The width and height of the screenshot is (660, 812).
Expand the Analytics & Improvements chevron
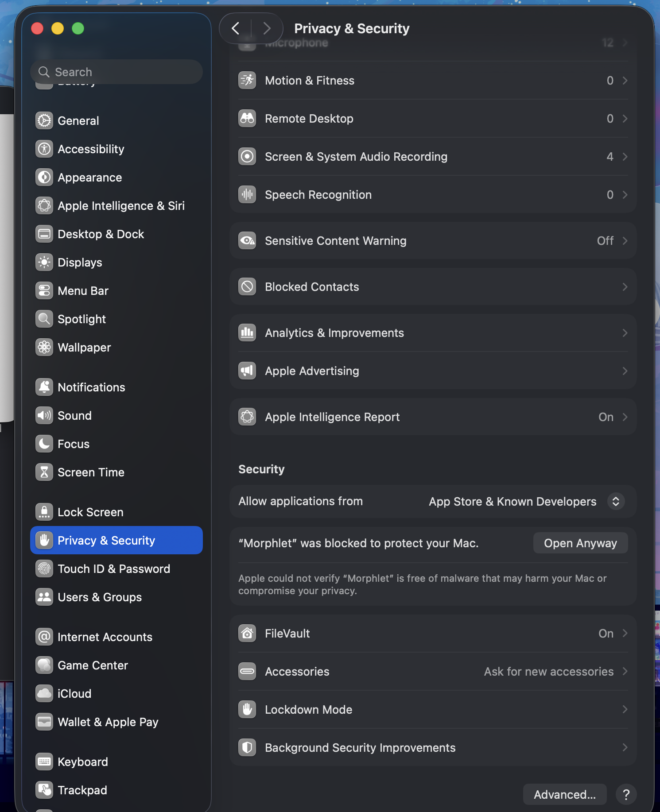click(x=625, y=333)
